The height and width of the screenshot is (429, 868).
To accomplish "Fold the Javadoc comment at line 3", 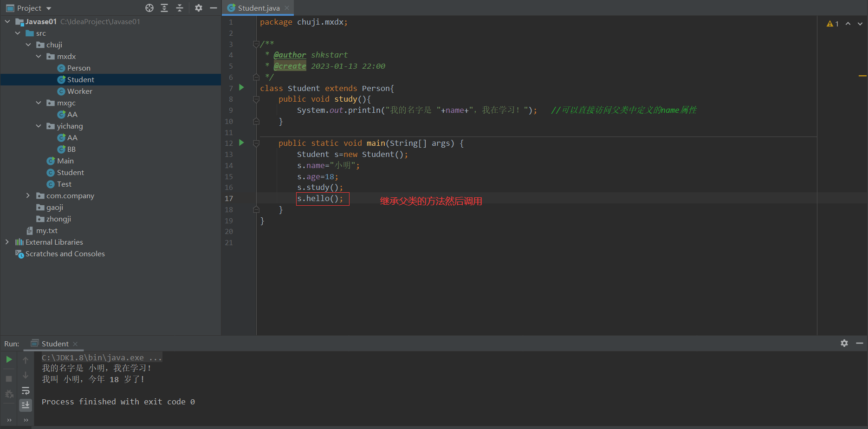I will pos(256,44).
